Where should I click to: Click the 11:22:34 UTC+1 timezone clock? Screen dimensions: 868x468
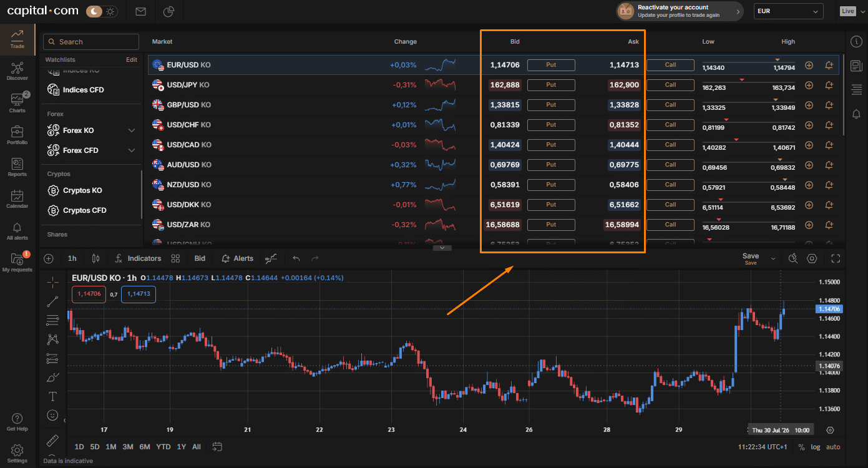tap(763, 447)
